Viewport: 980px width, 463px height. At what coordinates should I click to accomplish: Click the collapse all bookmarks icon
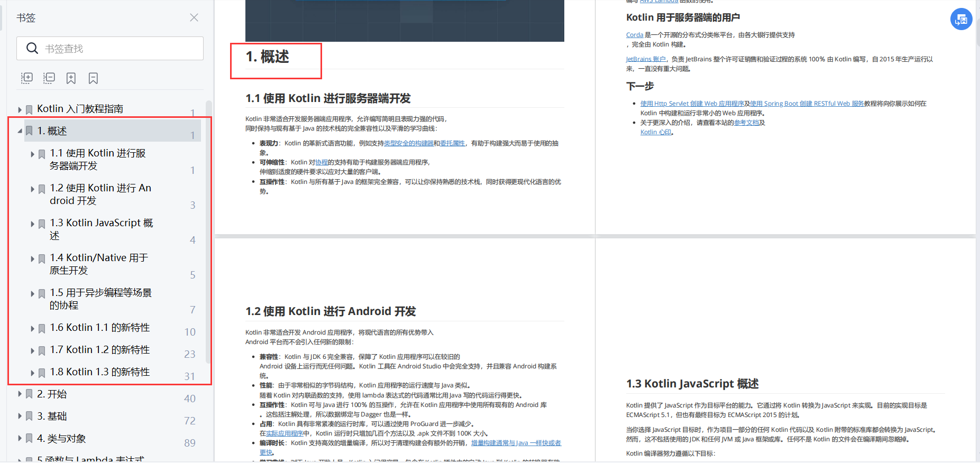click(49, 78)
